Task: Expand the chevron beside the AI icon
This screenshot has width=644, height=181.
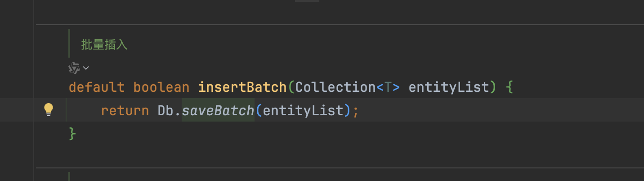Action: click(x=86, y=68)
